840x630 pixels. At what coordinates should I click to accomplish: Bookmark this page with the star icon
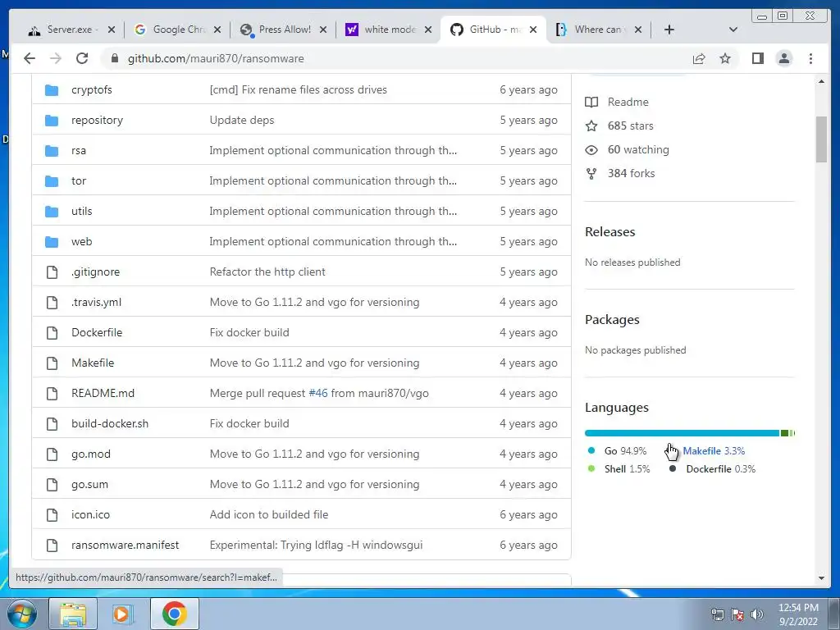click(x=725, y=58)
